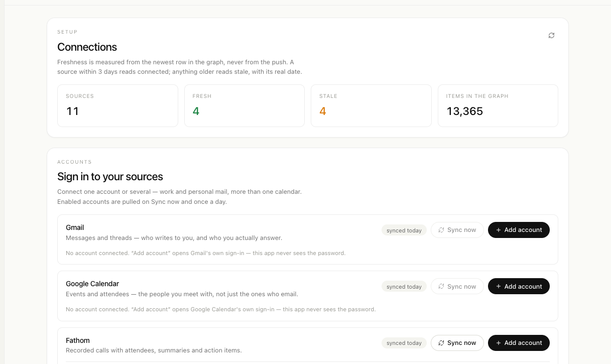Click Fathom's recorded calls description
This screenshot has height=364, width=611.
tap(154, 350)
